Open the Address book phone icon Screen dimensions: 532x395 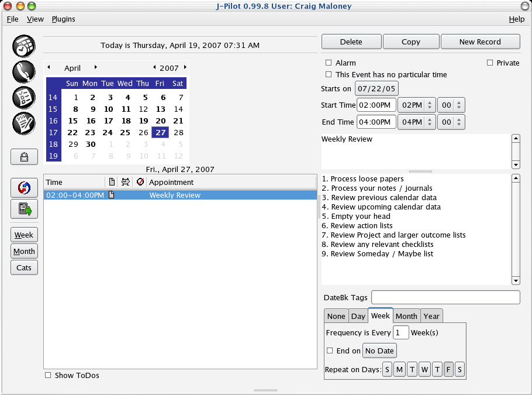point(24,71)
